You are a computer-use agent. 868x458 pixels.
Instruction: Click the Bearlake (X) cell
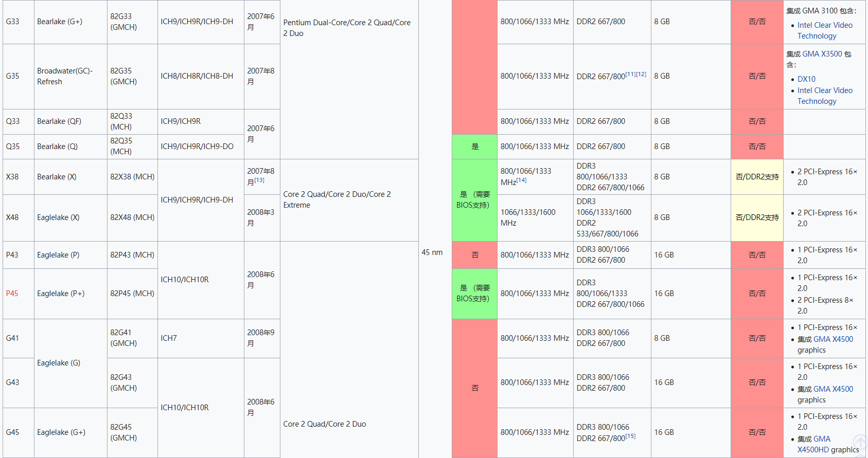coord(70,177)
